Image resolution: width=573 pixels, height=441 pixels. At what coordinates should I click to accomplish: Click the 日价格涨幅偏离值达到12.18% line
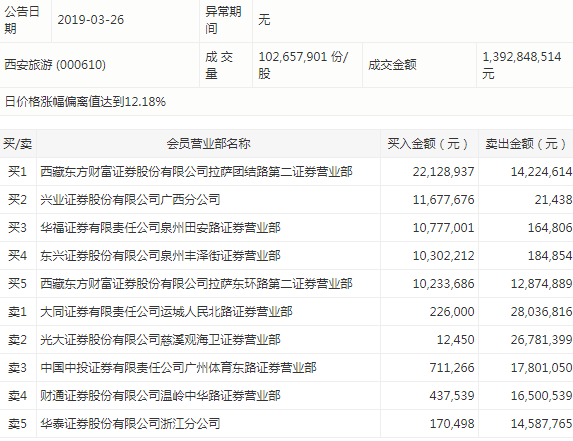click(x=85, y=102)
